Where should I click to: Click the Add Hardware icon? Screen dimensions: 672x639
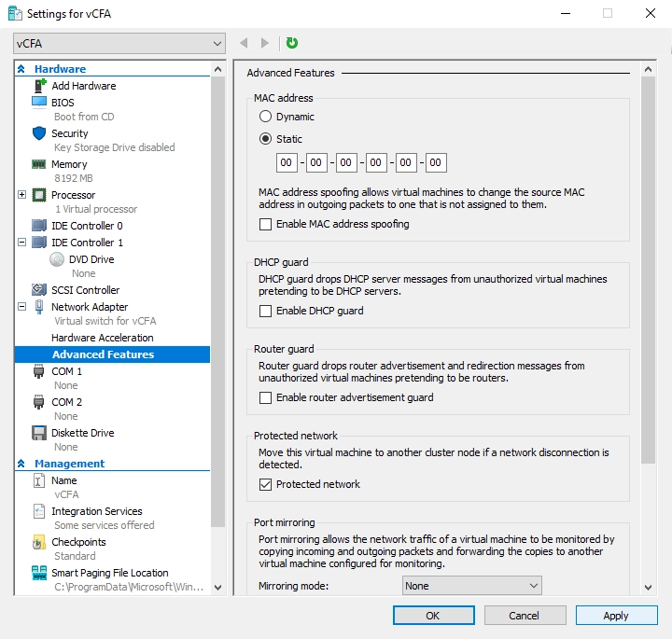(39, 86)
